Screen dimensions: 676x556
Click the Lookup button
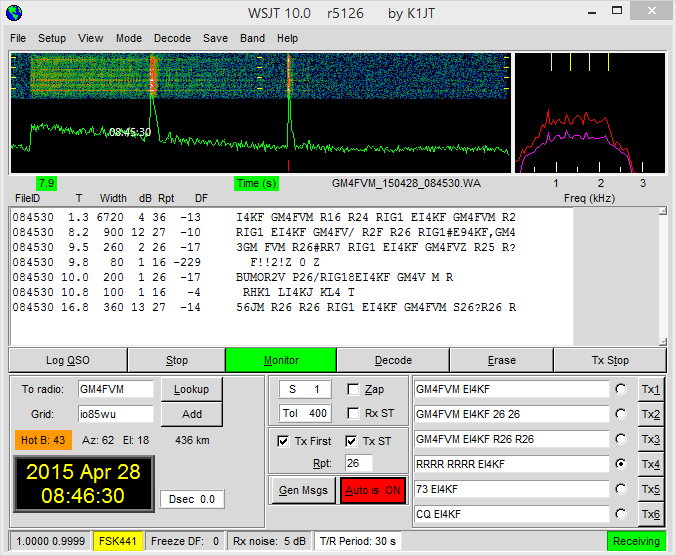click(191, 389)
